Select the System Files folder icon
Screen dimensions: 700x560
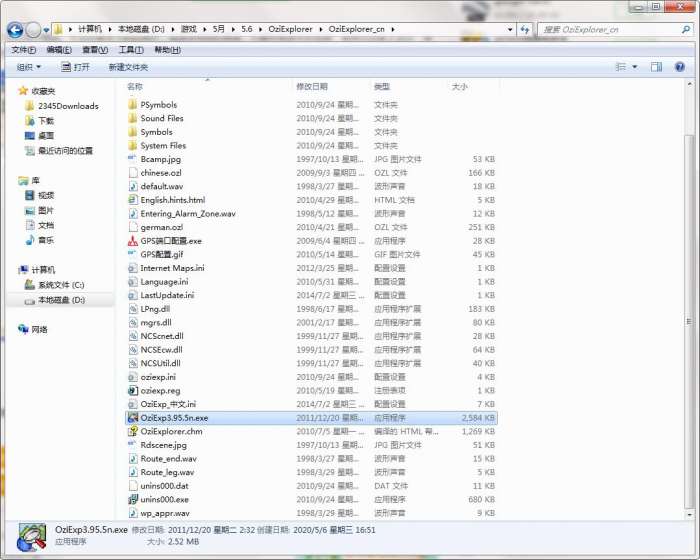tap(133, 145)
